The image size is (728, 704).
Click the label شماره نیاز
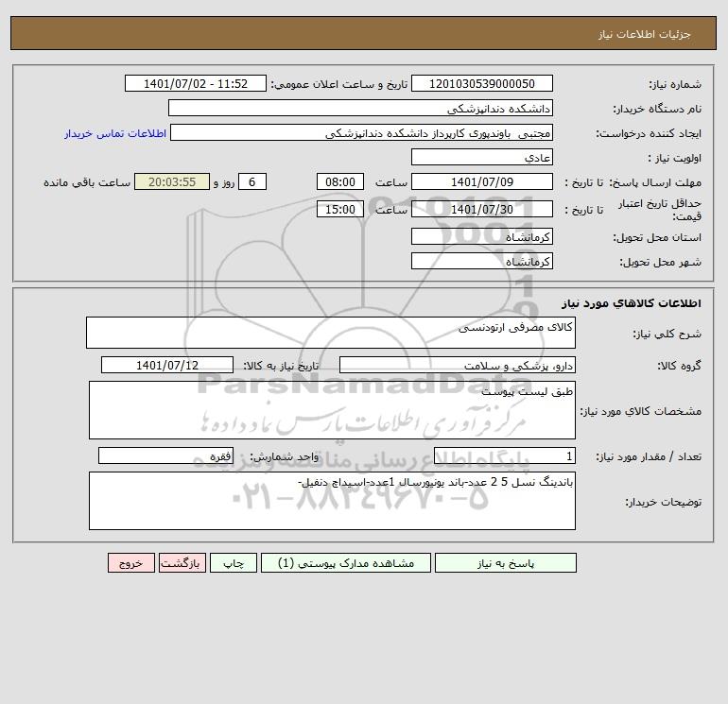(675, 84)
